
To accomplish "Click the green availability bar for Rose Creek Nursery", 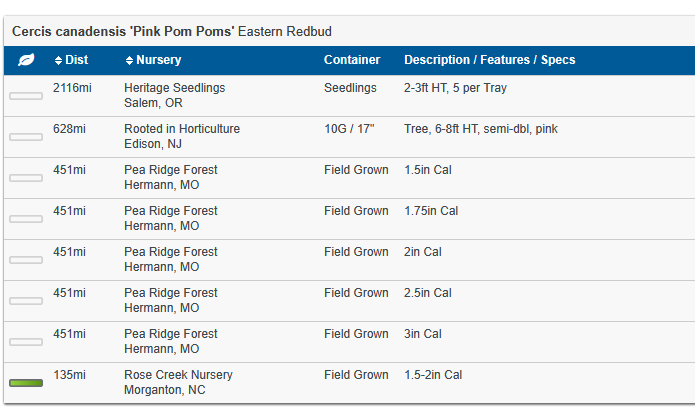I will pyautogui.click(x=26, y=383).
